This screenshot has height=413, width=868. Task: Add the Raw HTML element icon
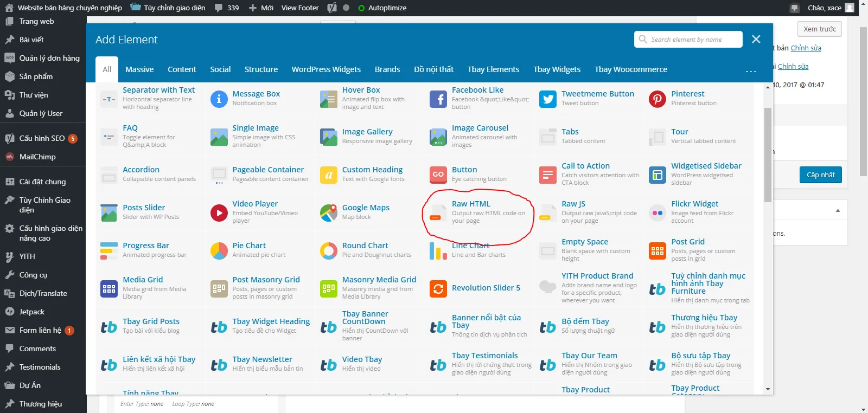[438, 213]
